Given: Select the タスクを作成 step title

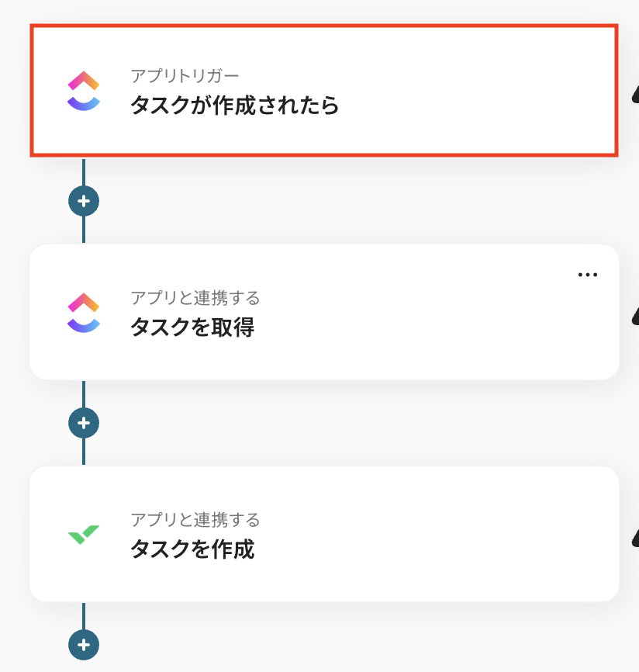Looking at the screenshot, I should click(192, 549).
